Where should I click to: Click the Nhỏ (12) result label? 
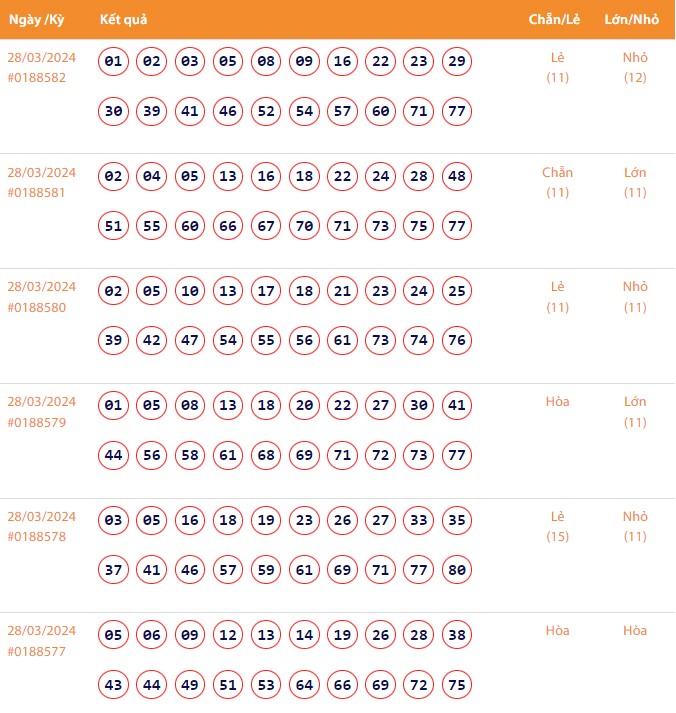pos(635,67)
